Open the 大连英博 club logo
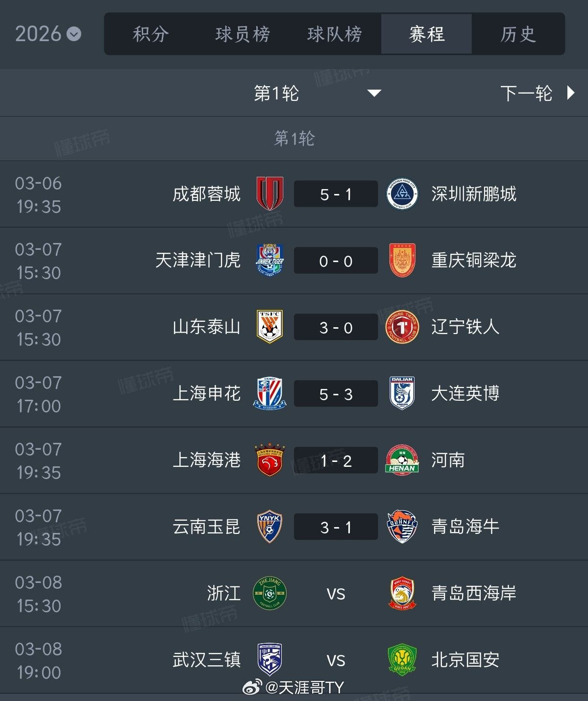Viewport: 588px width, 701px height. (x=402, y=393)
